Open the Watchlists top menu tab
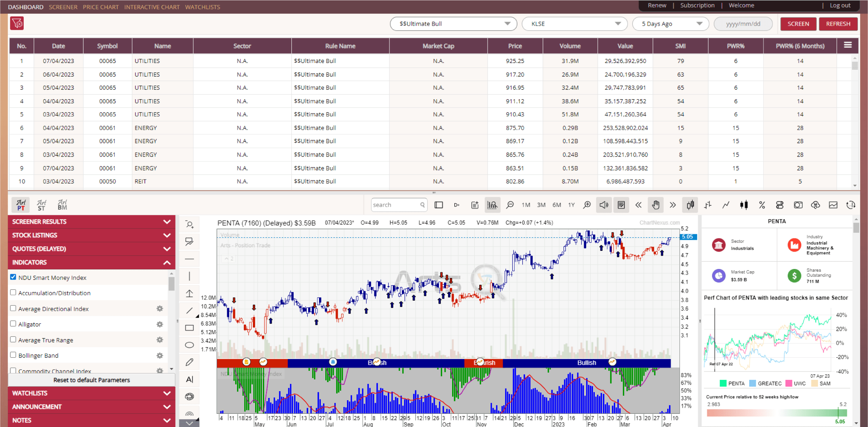 [x=202, y=7]
